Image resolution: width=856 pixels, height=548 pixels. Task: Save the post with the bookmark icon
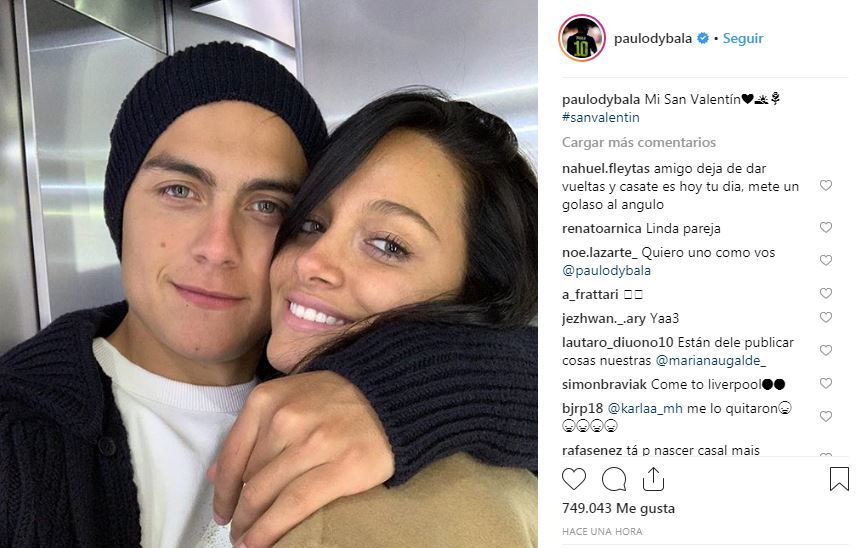(x=839, y=479)
